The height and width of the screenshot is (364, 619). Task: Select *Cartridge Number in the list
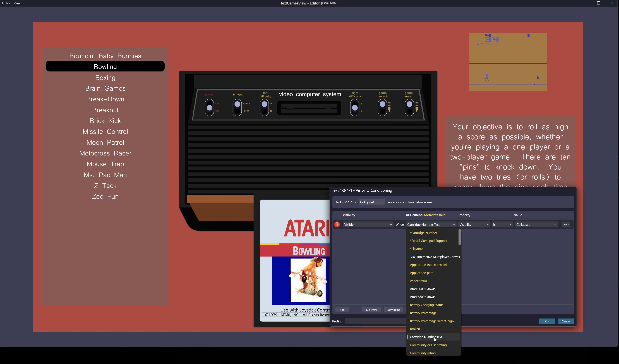[433, 233]
